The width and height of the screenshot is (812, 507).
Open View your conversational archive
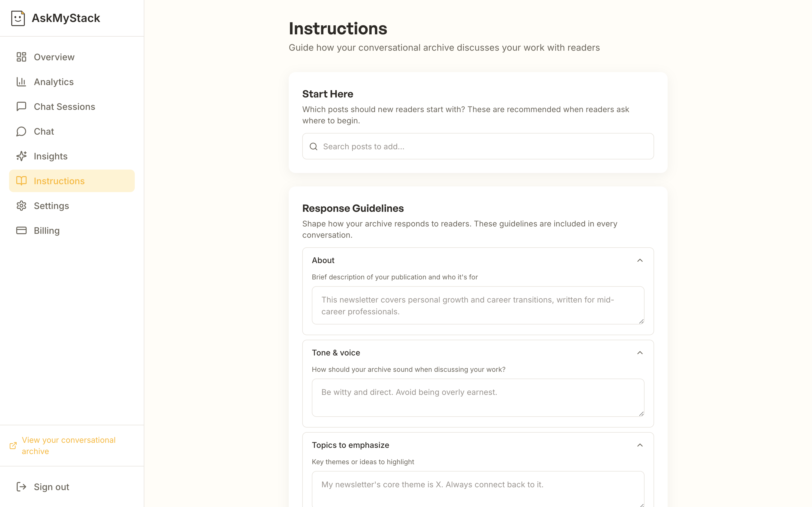[x=68, y=446]
